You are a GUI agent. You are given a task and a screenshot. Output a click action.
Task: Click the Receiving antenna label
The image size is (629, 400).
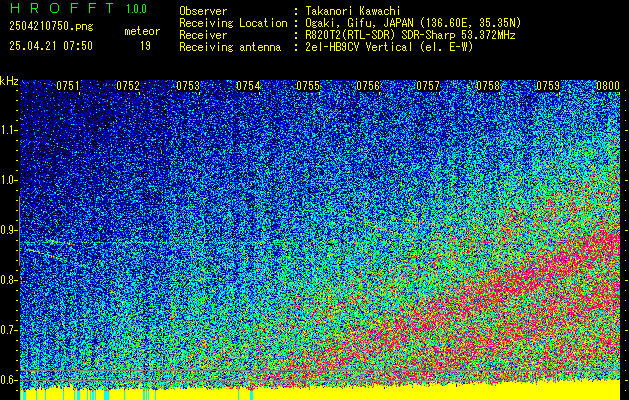(x=230, y=47)
